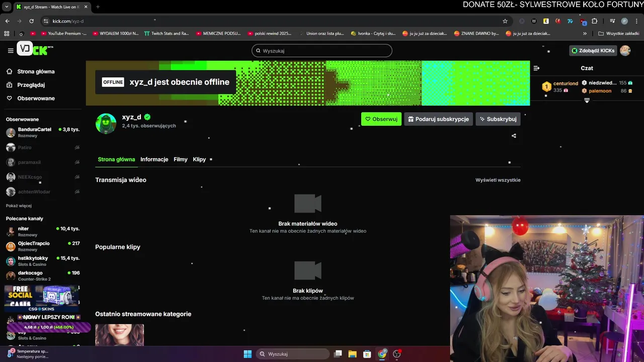
Task: Open NEEXcsgo followed channel
Action: tap(42, 177)
